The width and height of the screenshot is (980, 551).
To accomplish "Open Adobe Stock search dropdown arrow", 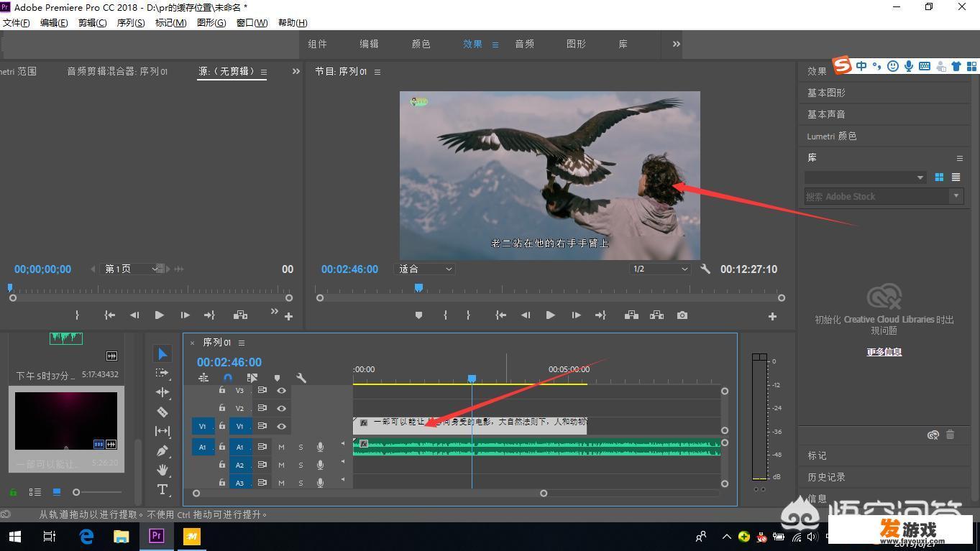I will (x=956, y=195).
